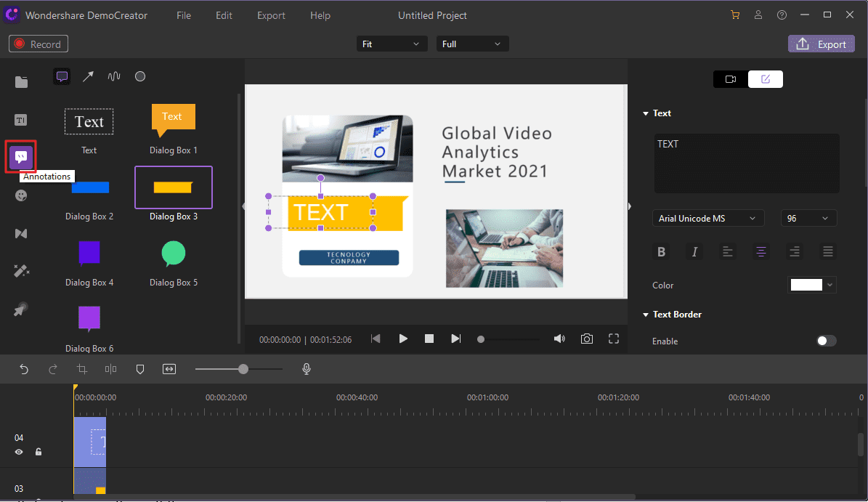This screenshot has width=868, height=502.
Task: Take a snapshot with camera icon
Action: coord(586,339)
